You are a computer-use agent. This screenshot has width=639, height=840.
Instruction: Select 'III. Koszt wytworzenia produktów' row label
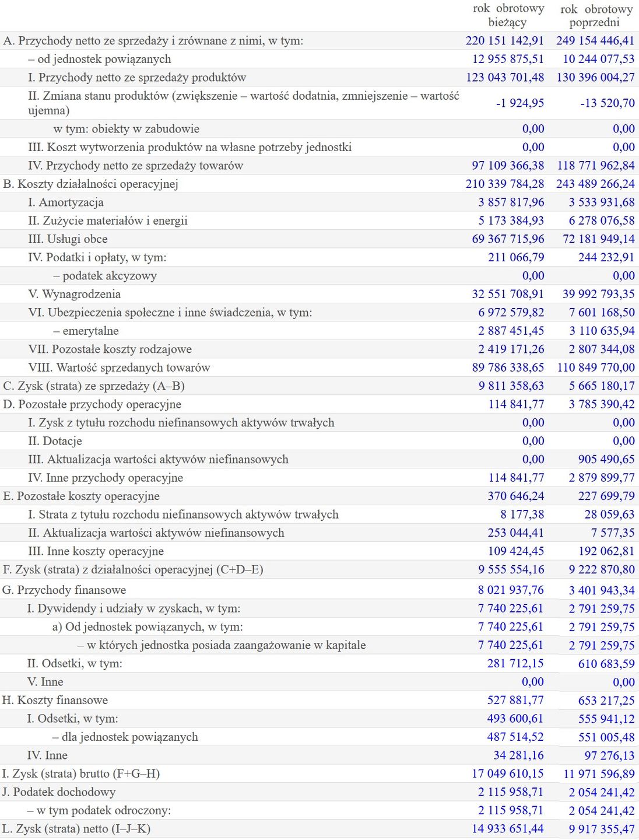pos(190,147)
